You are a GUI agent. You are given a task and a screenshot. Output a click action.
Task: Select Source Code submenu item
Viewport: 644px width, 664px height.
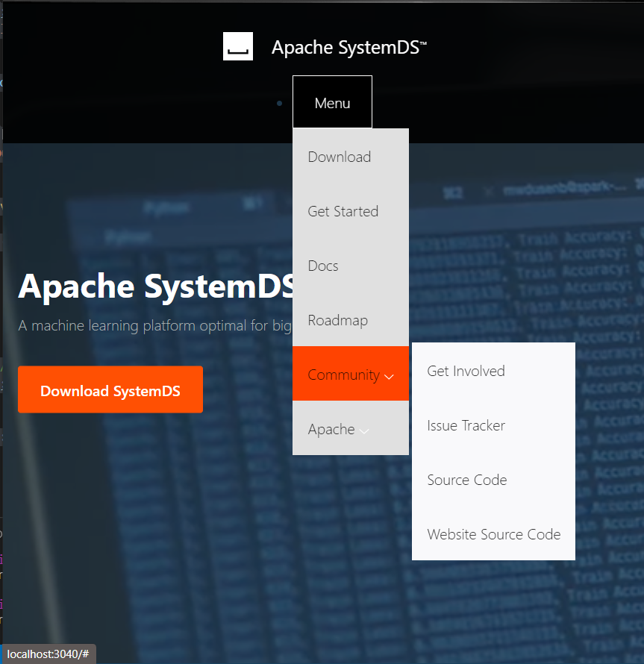click(x=493, y=480)
